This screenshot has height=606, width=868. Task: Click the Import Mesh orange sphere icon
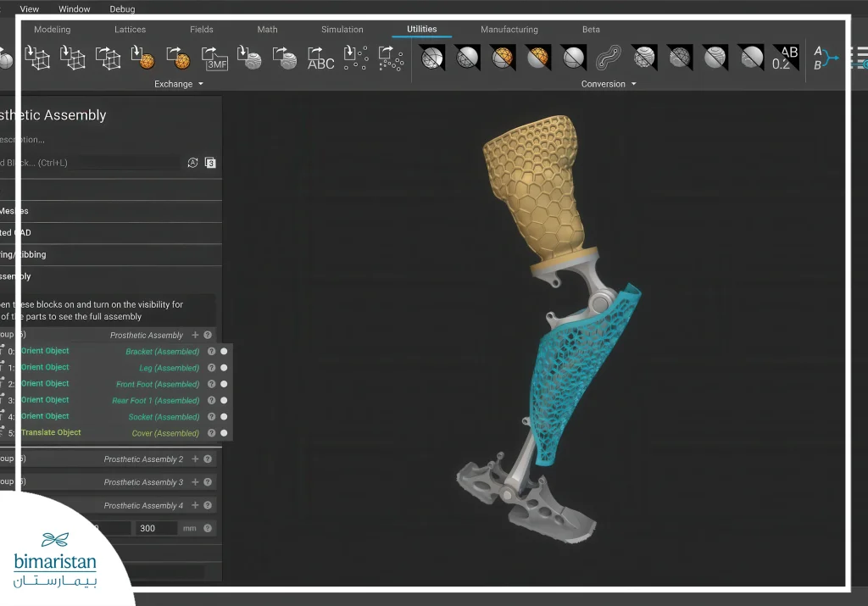(142, 58)
